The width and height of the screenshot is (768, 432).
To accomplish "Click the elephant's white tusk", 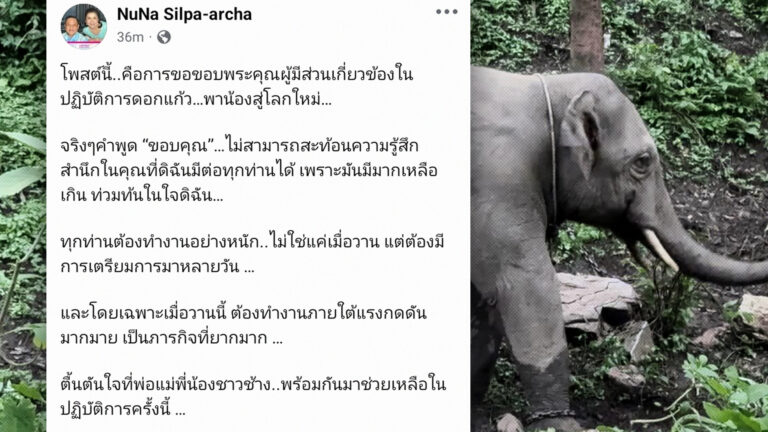I will (x=661, y=249).
